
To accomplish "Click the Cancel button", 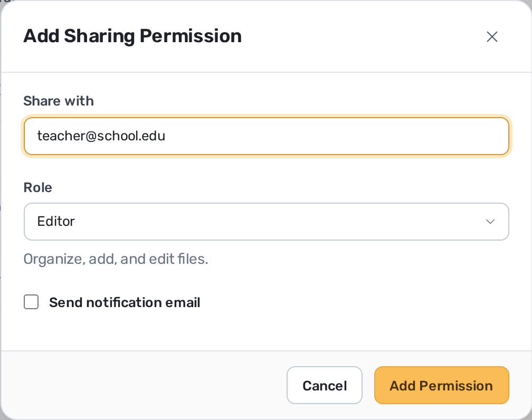I will click(325, 385).
